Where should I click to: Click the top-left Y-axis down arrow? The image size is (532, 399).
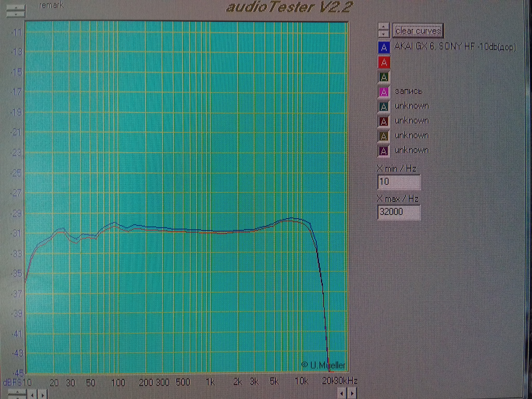pyautogui.click(x=16, y=14)
